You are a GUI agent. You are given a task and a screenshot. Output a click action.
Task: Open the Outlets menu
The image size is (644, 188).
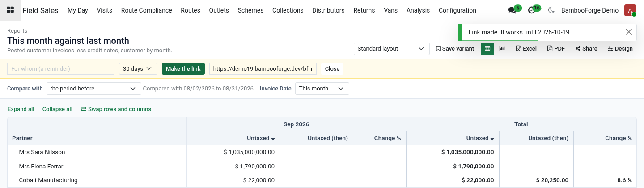pyautogui.click(x=219, y=10)
